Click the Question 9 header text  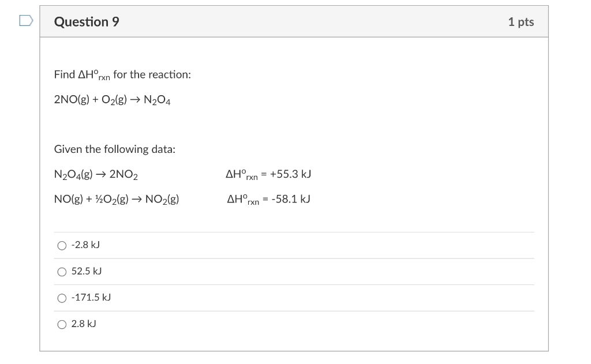pos(85,22)
